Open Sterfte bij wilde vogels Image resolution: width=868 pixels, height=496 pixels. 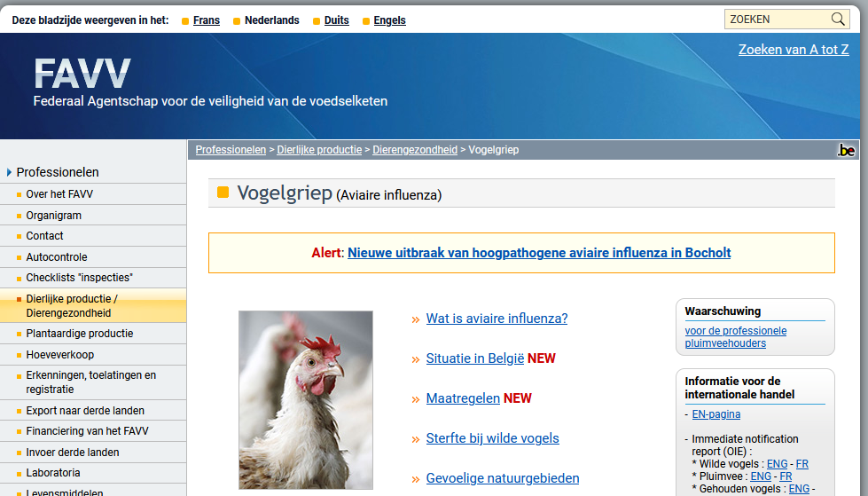493,438
